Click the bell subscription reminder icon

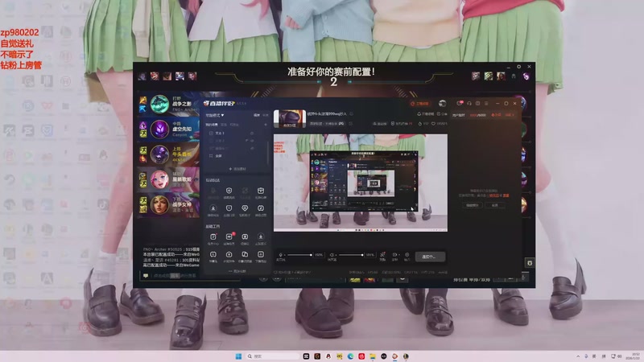coord(419,113)
